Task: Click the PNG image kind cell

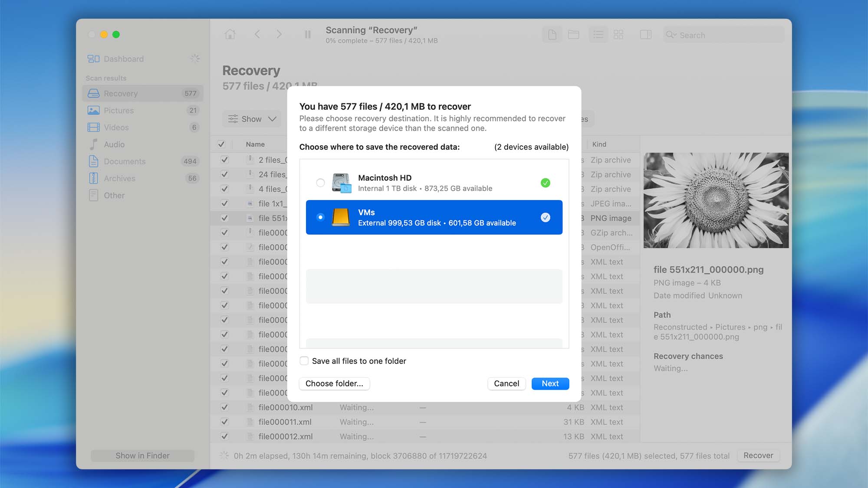Action: 611,218
